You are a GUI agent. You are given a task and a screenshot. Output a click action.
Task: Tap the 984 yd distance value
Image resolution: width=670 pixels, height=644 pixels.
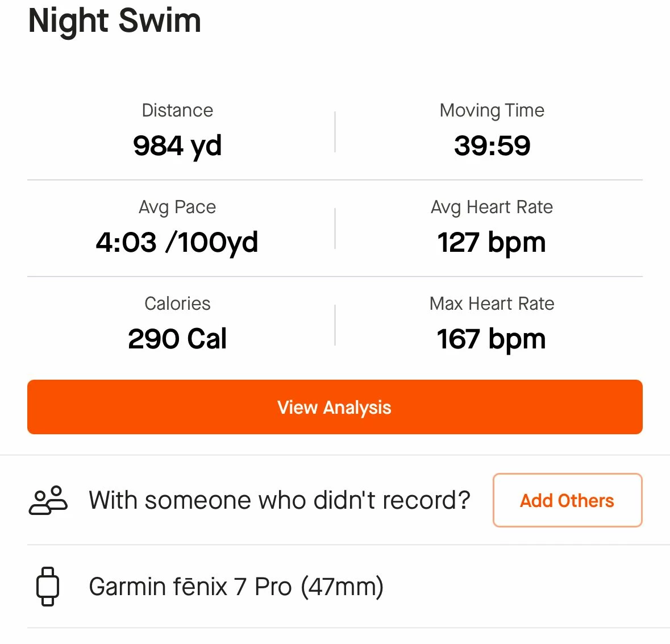tap(177, 146)
